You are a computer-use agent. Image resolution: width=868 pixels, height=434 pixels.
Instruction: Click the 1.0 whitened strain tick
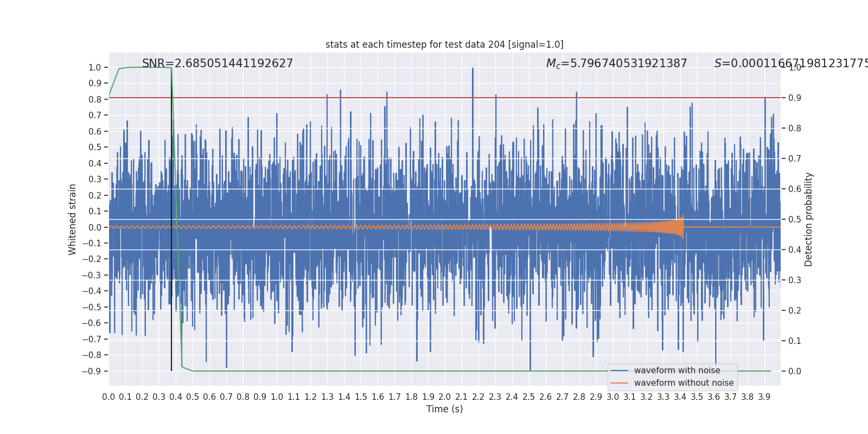pos(94,67)
